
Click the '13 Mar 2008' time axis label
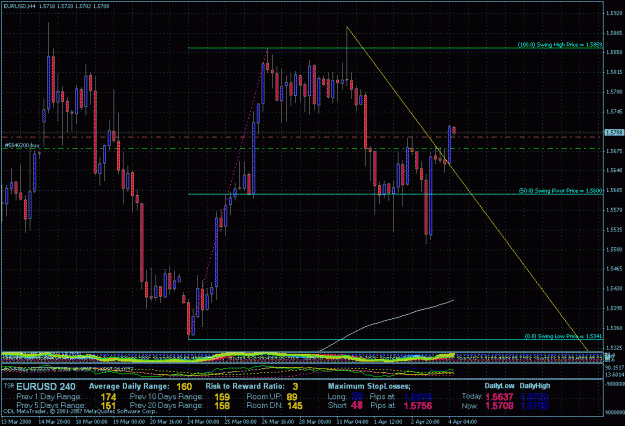[x=16, y=422]
